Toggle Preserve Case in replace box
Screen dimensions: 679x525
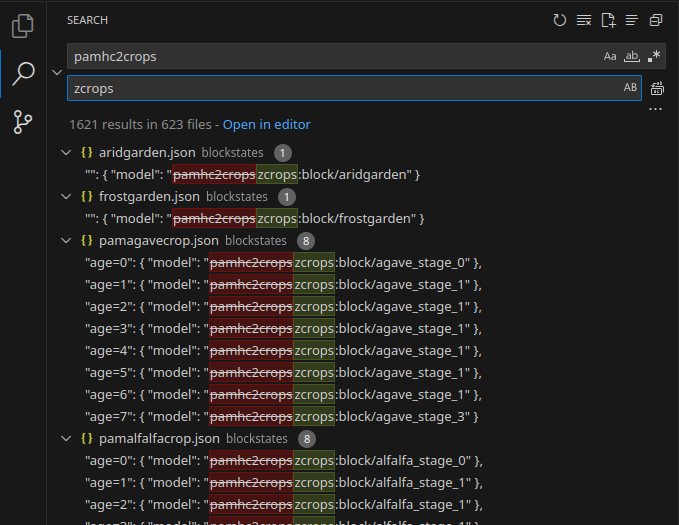[x=630, y=88]
